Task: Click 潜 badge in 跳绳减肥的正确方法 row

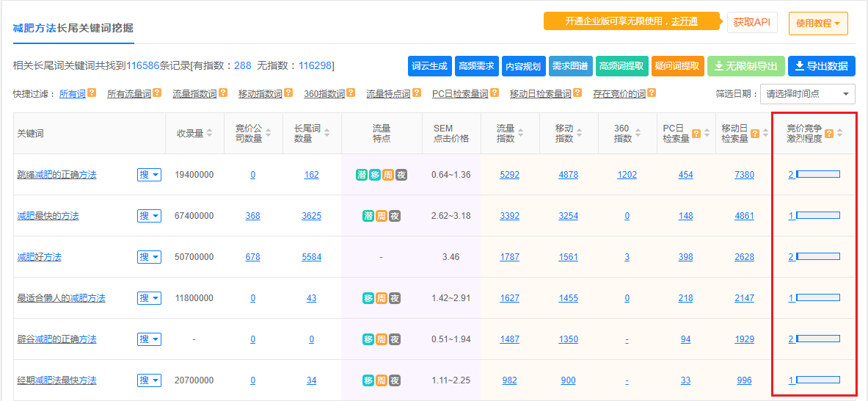Action: 361,175
